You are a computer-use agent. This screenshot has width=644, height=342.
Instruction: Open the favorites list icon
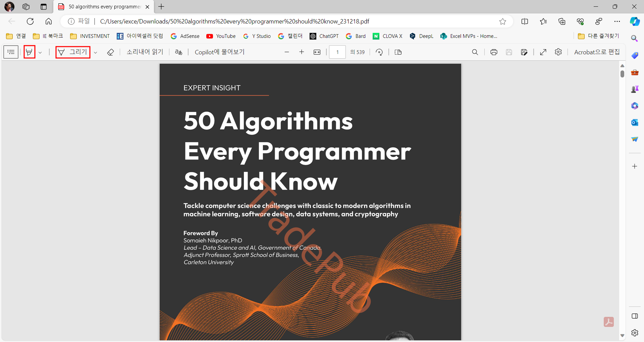tap(543, 21)
